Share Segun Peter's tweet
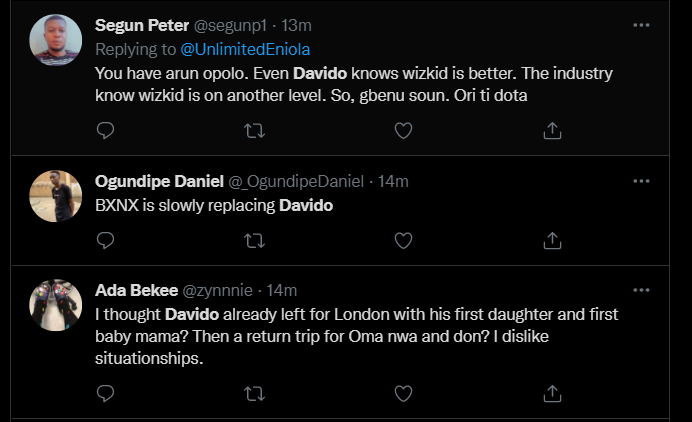 (x=551, y=130)
